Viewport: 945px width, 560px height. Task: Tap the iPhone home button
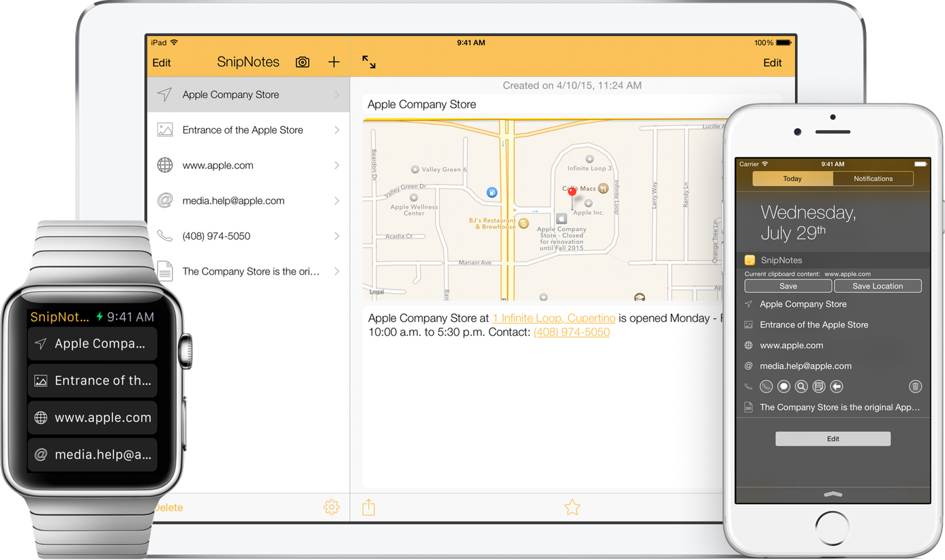coord(833,529)
